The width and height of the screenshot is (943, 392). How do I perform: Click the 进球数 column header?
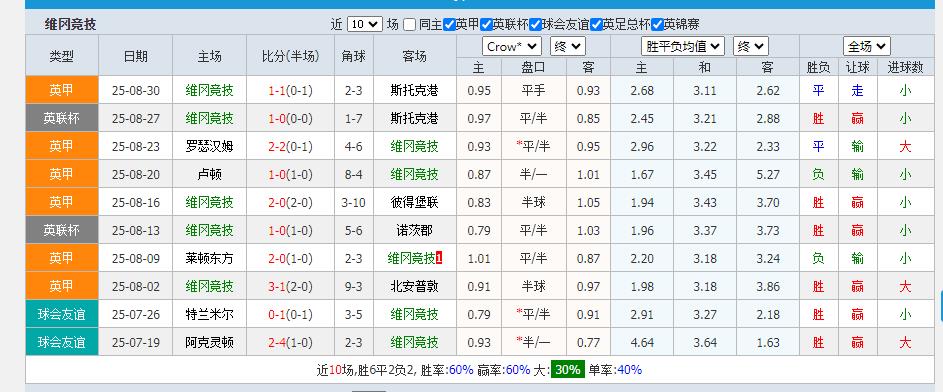point(906,67)
